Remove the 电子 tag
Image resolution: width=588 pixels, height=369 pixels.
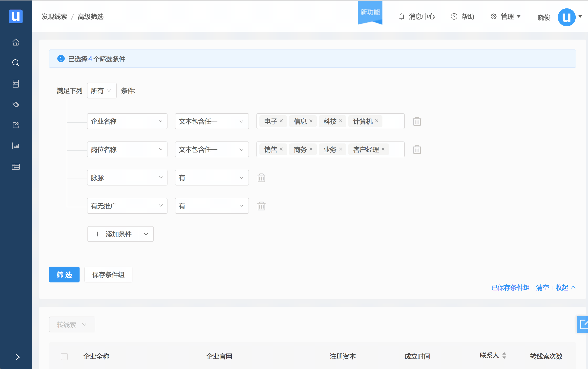point(281,121)
